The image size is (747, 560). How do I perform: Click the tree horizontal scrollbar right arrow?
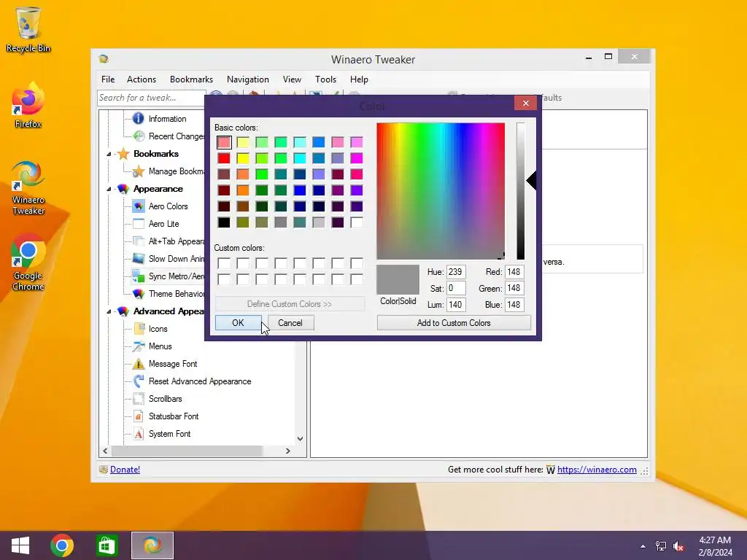point(287,451)
